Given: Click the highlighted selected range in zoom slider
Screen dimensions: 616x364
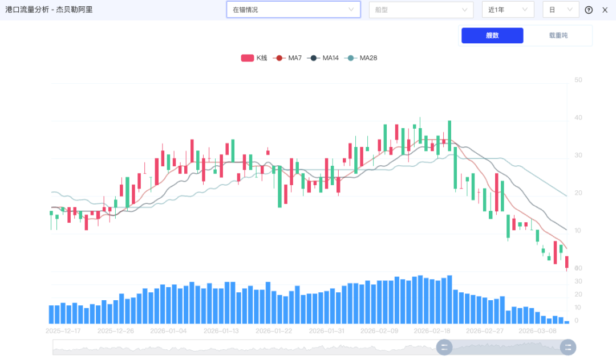Looking at the screenshot, I should point(506,347).
